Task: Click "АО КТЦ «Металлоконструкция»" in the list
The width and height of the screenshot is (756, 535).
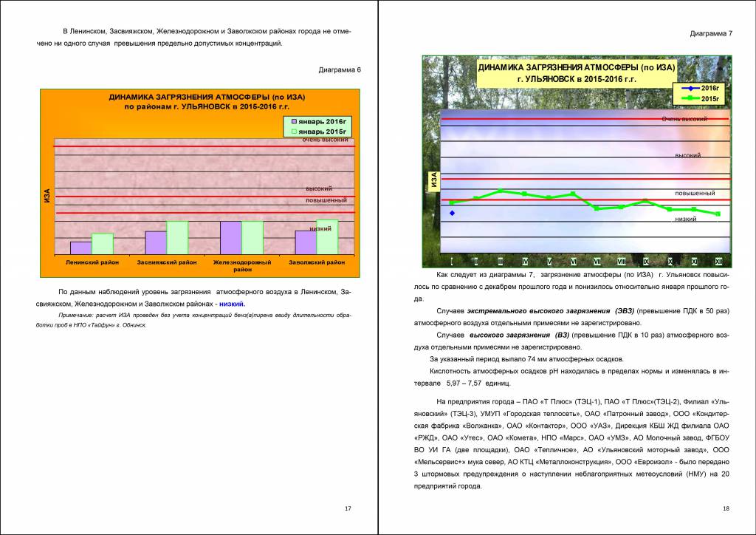Action: [559, 462]
